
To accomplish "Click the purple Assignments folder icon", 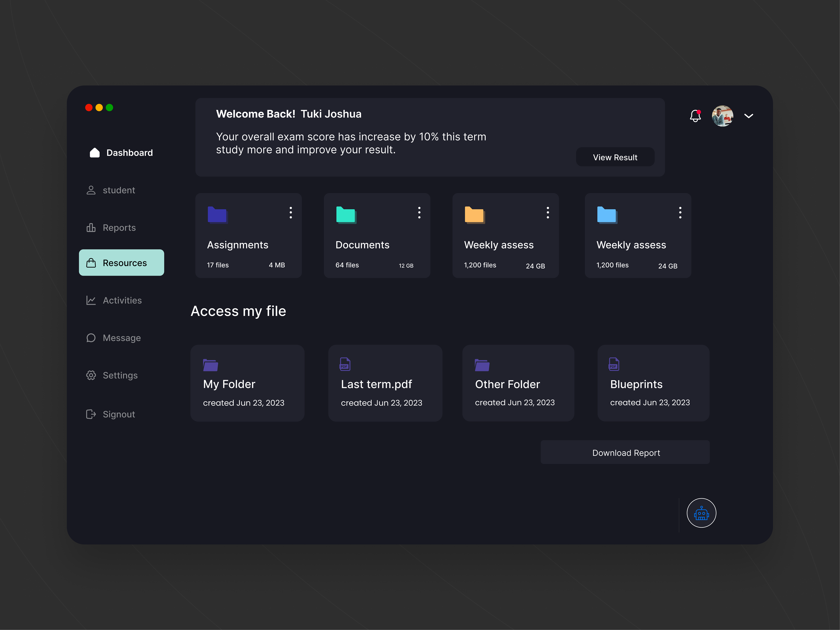I will click(217, 215).
